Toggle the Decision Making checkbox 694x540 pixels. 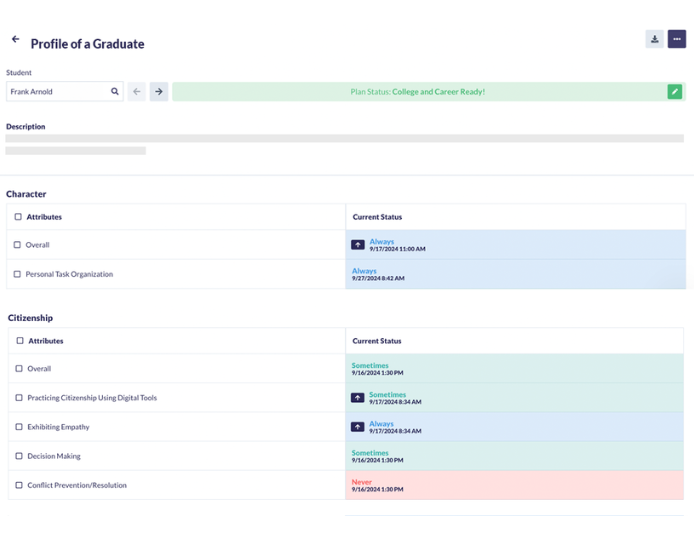point(18,456)
